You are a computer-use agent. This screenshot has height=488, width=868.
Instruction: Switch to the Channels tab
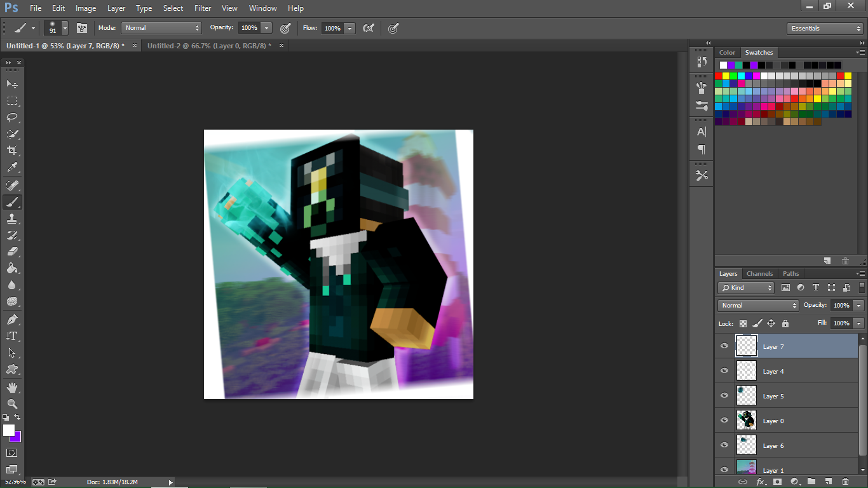[759, 274]
